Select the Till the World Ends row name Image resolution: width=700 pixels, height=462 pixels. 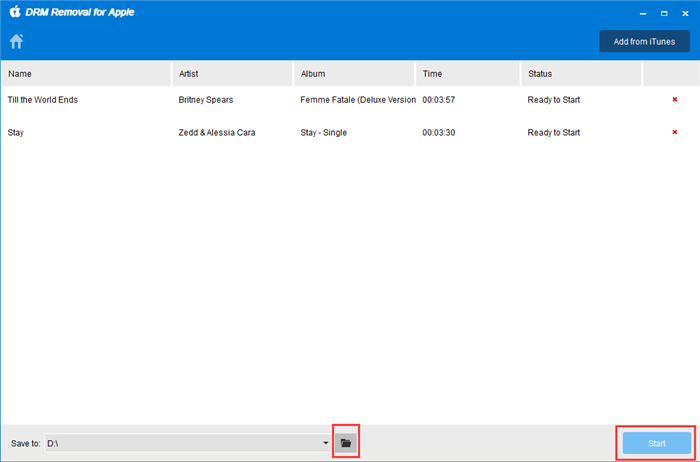pyautogui.click(x=43, y=100)
